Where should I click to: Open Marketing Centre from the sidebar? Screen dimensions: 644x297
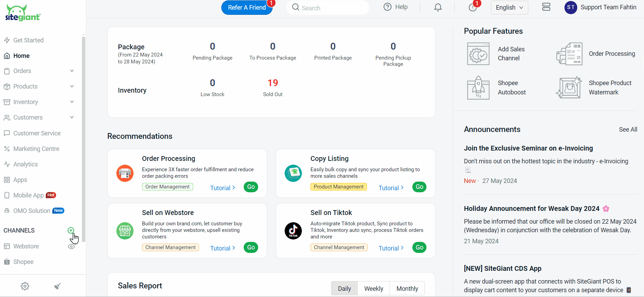pos(36,149)
